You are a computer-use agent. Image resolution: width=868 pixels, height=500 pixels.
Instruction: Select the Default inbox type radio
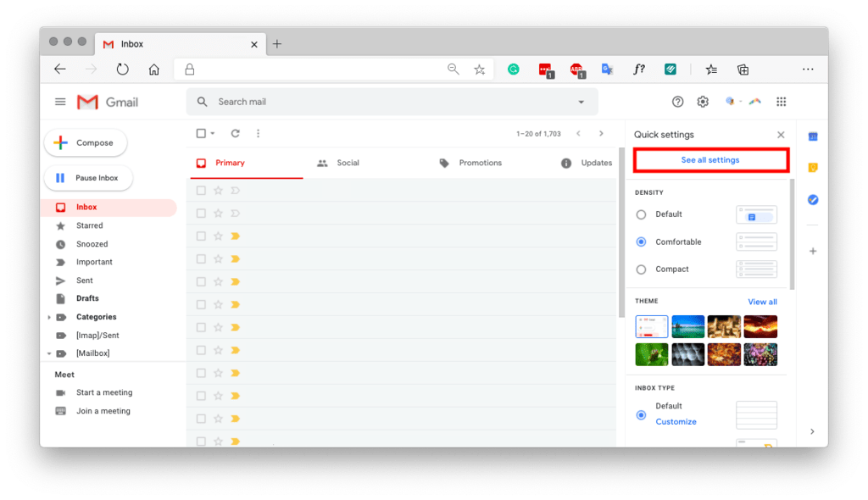(x=641, y=414)
